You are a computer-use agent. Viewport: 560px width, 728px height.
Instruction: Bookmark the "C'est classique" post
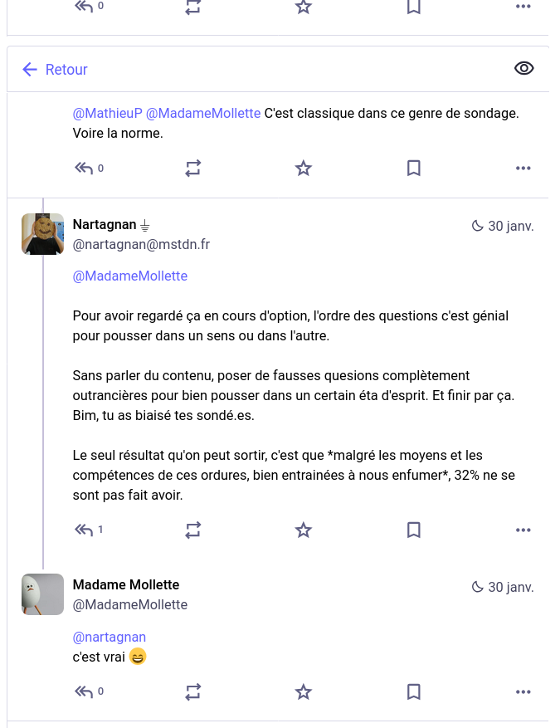(x=414, y=169)
